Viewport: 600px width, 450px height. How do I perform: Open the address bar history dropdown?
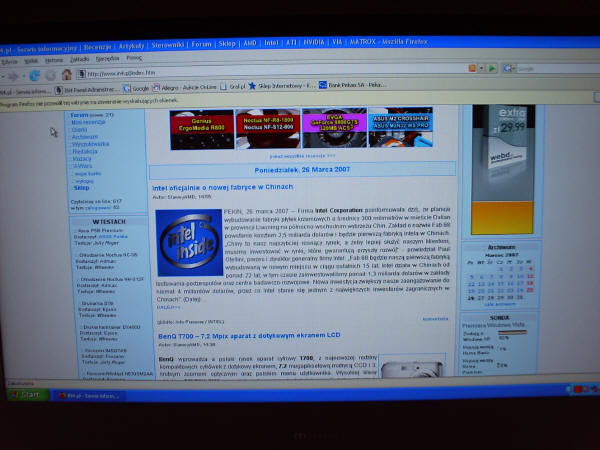482,68
